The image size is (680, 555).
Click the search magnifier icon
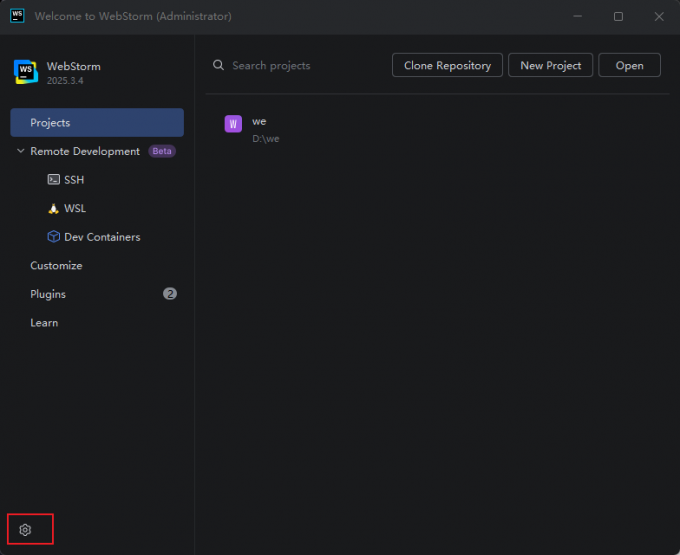point(218,65)
